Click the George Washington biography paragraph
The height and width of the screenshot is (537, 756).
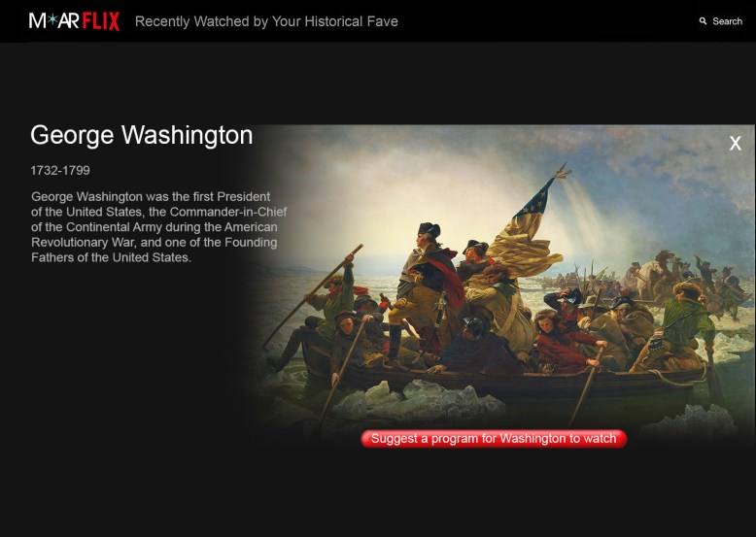[158, 227]
